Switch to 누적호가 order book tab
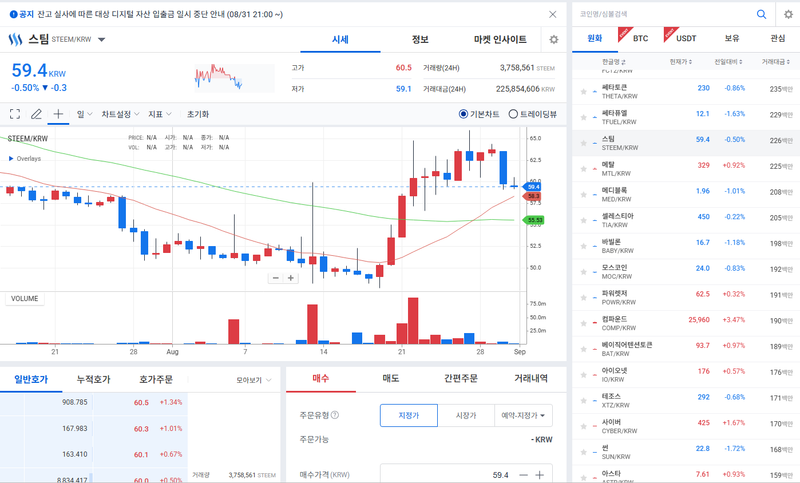Screen dimensions: 800x483 93,379
